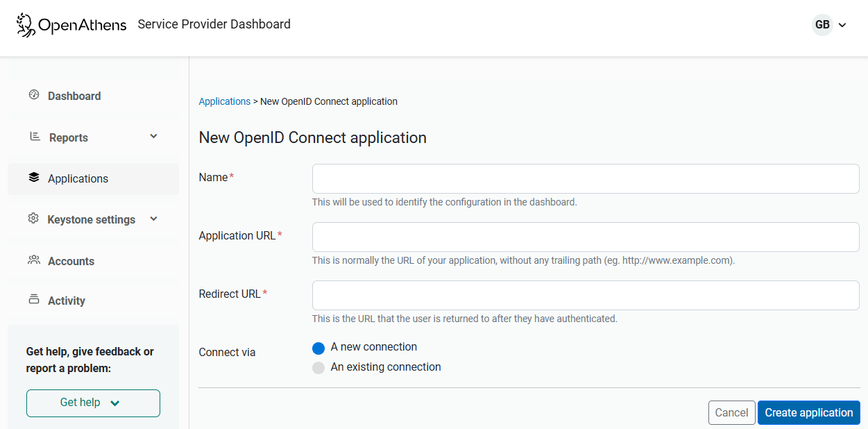Click inside the Application URL field
The width and height of the screenshot is (868, 429).
(x=585, y=237)
